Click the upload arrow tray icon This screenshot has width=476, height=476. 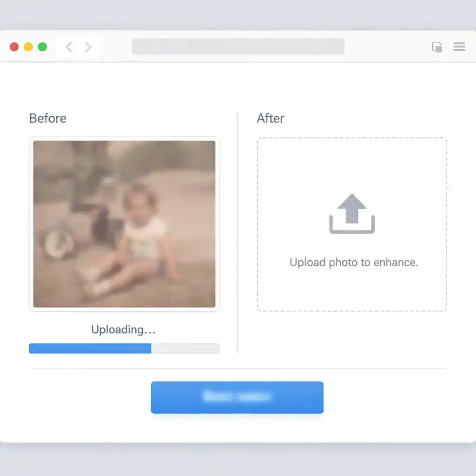pos(352,214)
